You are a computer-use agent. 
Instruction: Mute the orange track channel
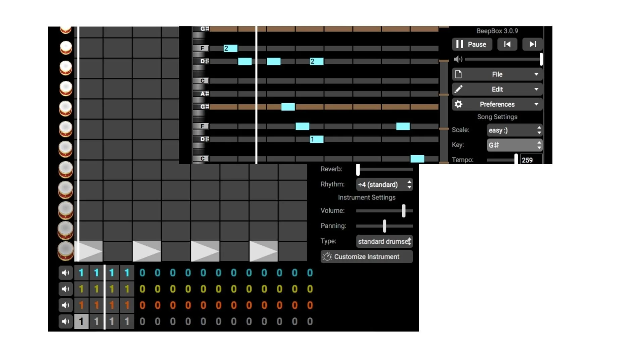[x=65, y=305]
